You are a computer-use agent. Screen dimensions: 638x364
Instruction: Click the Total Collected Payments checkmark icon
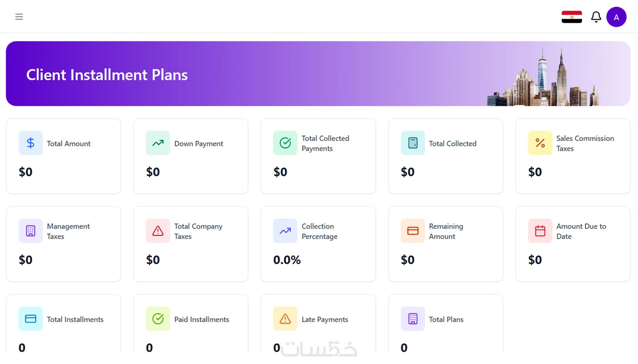(285, 143)
